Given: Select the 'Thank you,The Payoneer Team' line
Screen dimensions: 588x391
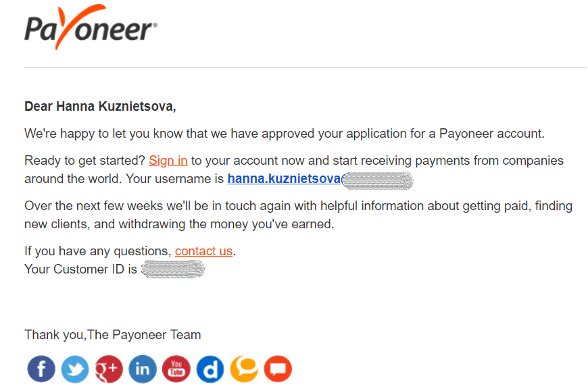Looking at the screenshot, I should click(112, 334).
